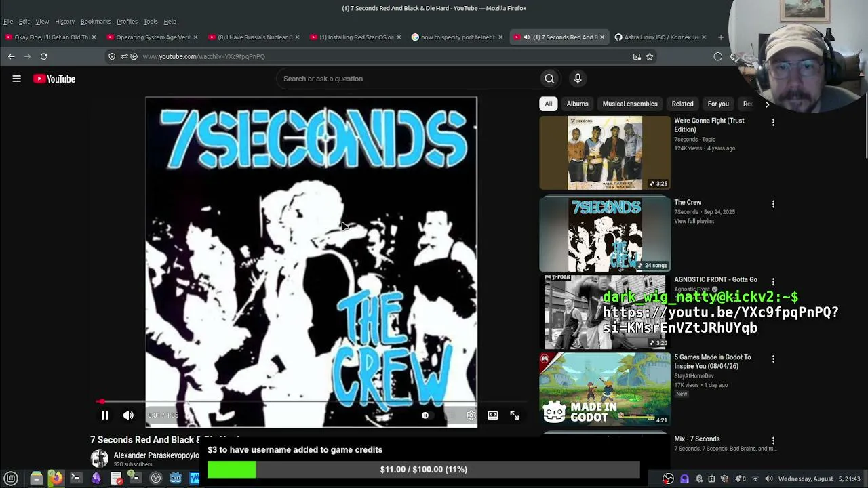Open more options for Agnostic Front video

point(773,281)
